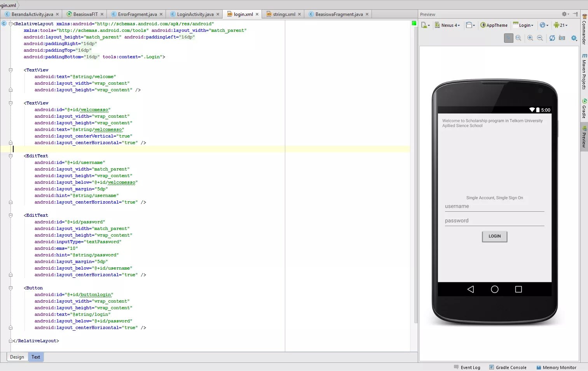Open the locale globe dropdown
Viewport: 588px width, 371px height.
(544, 25)
